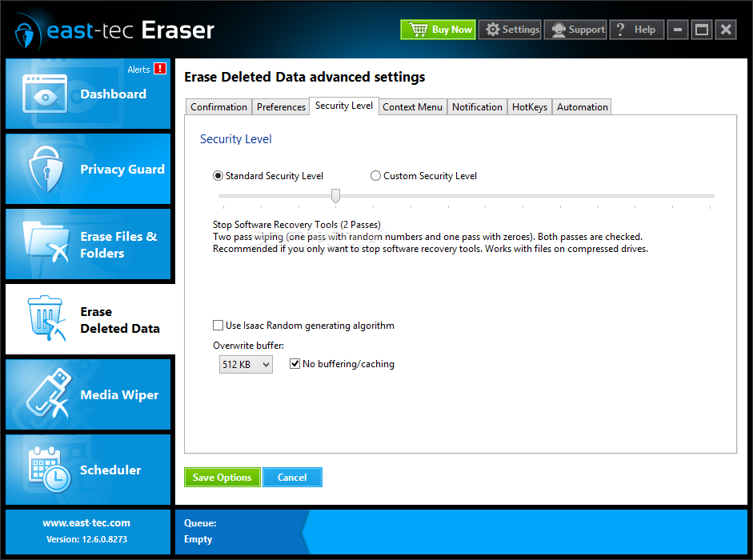Open Privacy Guard via padlock shield icon
This screenshot has height=560, width=753.
pyautogui.click(x=46, y=169)
